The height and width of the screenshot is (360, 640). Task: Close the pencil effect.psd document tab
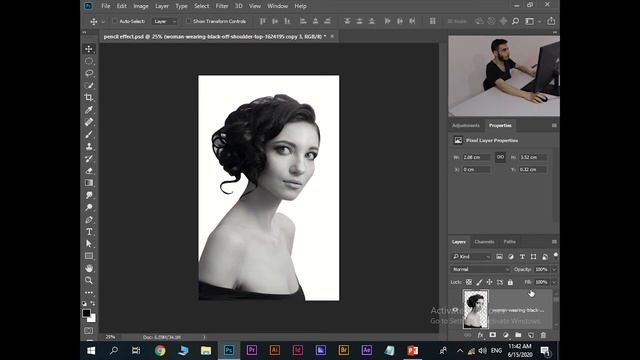[x=332, y=36]
